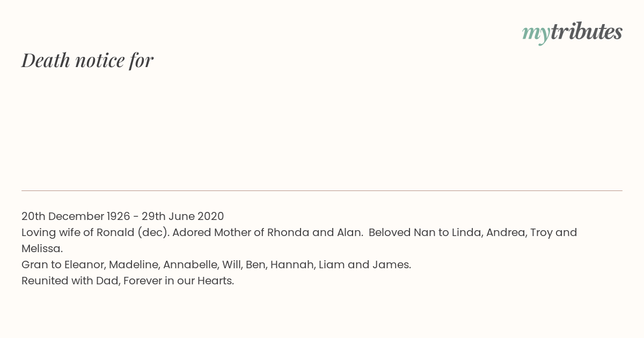Click "Reunited with Dad" text
Viewport: 644px width, 338px height.
pos(70,281)
